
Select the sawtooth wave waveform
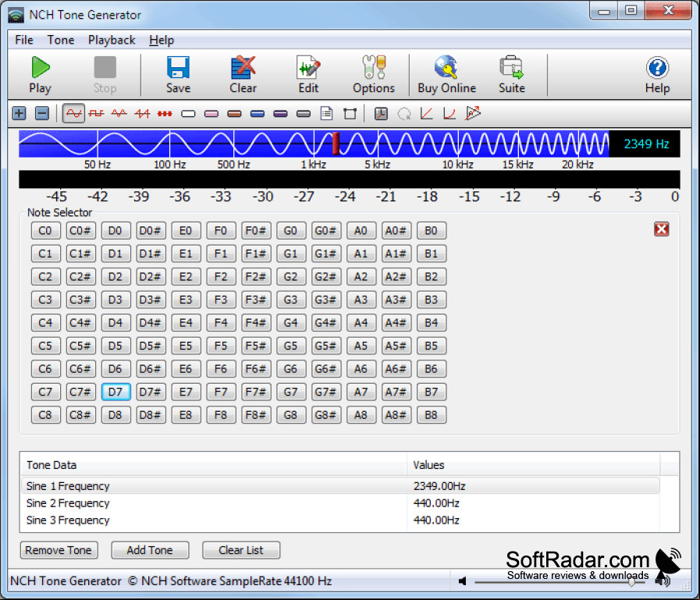tap(142, 113)
